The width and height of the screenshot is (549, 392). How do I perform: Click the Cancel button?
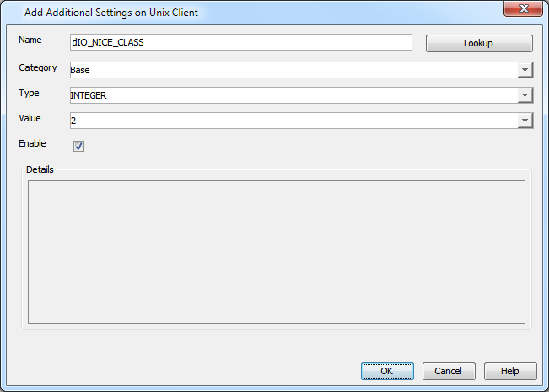pos(448,371)
